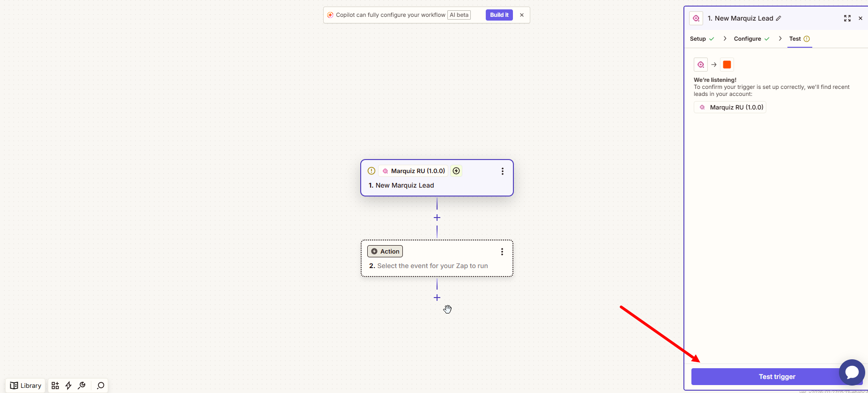Open the three-dot menu on the Action step

pos(502,252)
